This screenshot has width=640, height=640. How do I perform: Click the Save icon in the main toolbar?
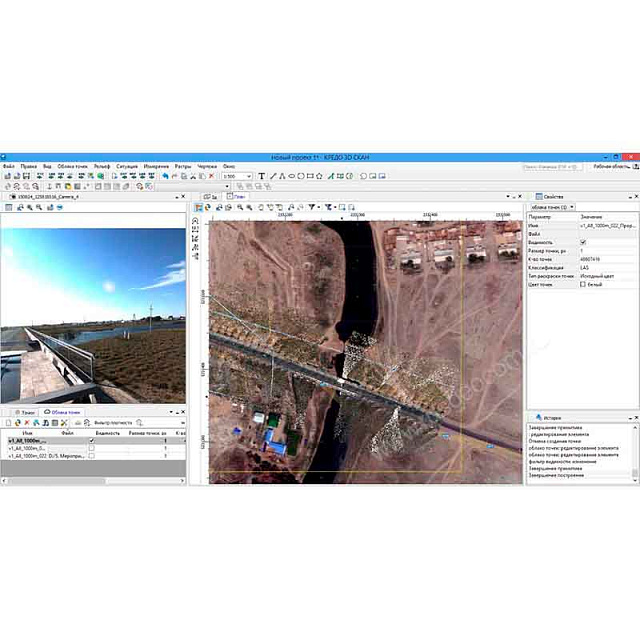pyautogui.click(x=28, y=176)
